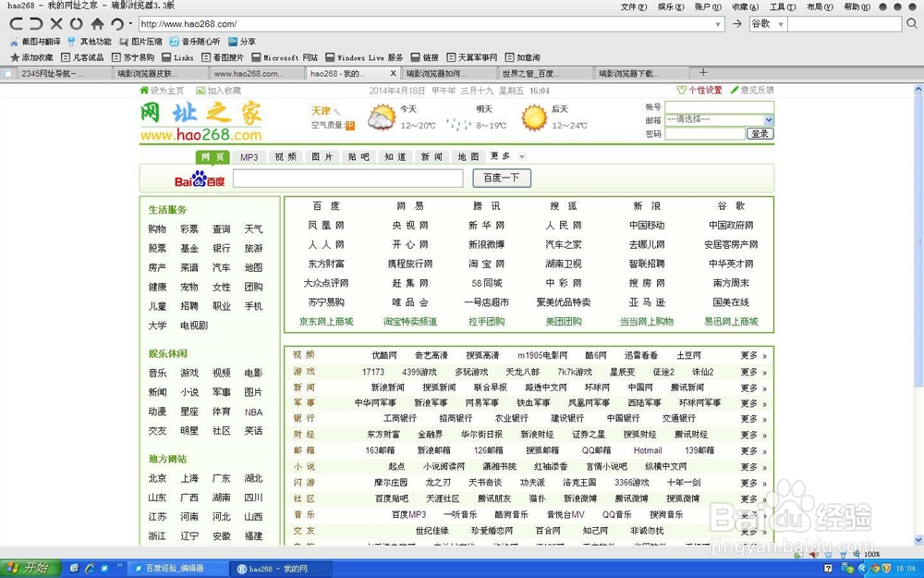Select the MP3 search tab

point(249,157)
